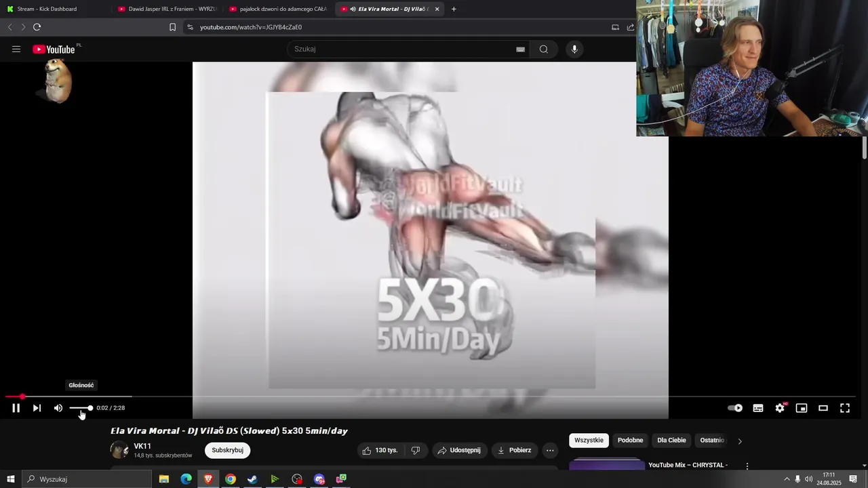Open the Windows Start menu
Screen dimensions: 868x488
click(10, 479)
